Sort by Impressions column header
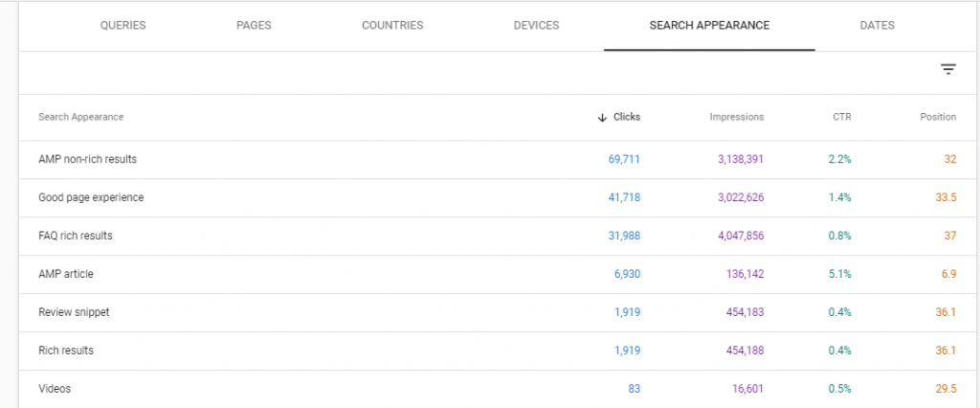This screenshot has height=408, width=980. [x=736, y=117]
